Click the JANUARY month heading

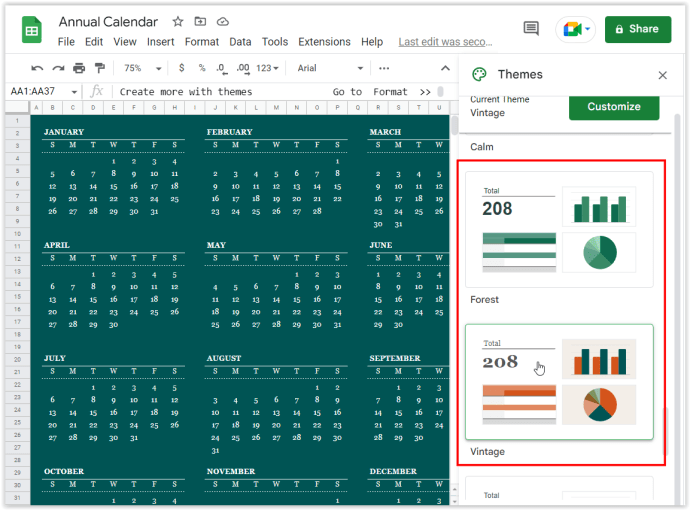point(64,132)
